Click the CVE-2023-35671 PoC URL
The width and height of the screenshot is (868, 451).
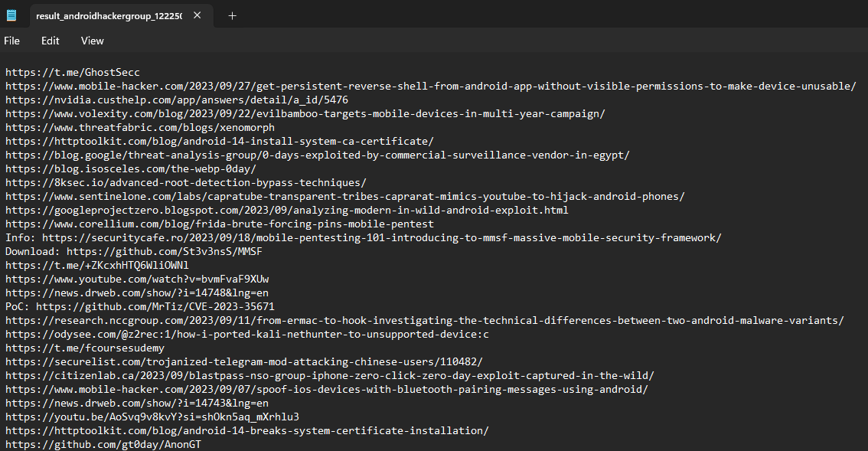(155, 307)
